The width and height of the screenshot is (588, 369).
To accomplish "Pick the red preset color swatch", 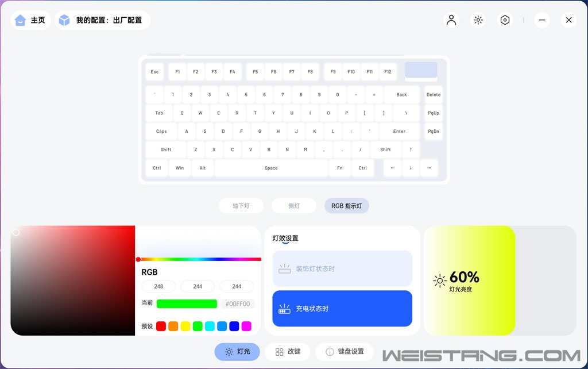I will (x=161, y=326).
